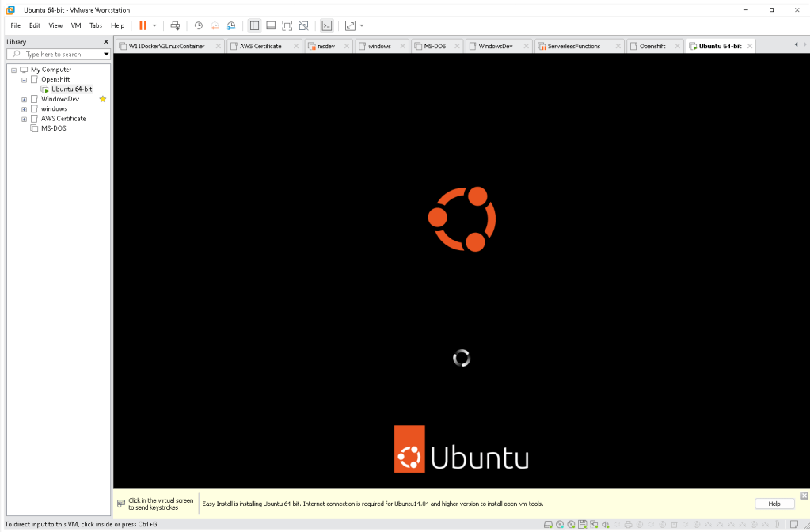The height and width of the screenshot is (532, 810).
Task: Select WindowsDev in the Library tree
Action: click(x=60, y=99)
